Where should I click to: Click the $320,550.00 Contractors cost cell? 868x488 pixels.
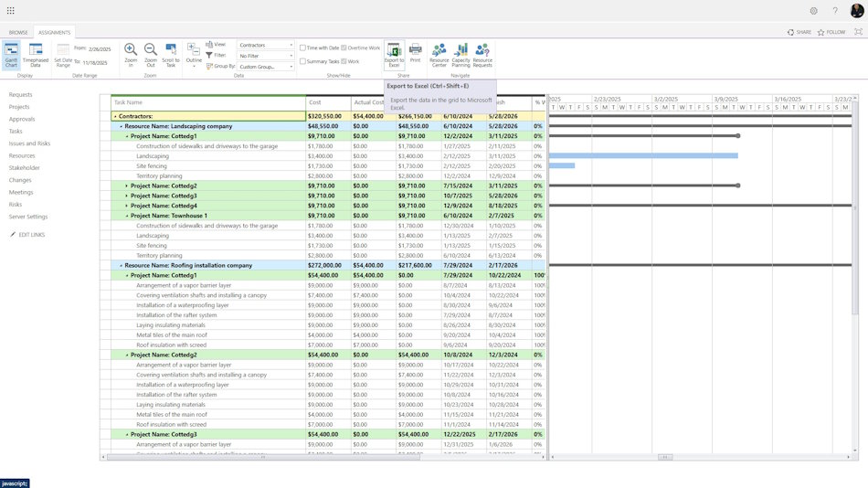328,116
